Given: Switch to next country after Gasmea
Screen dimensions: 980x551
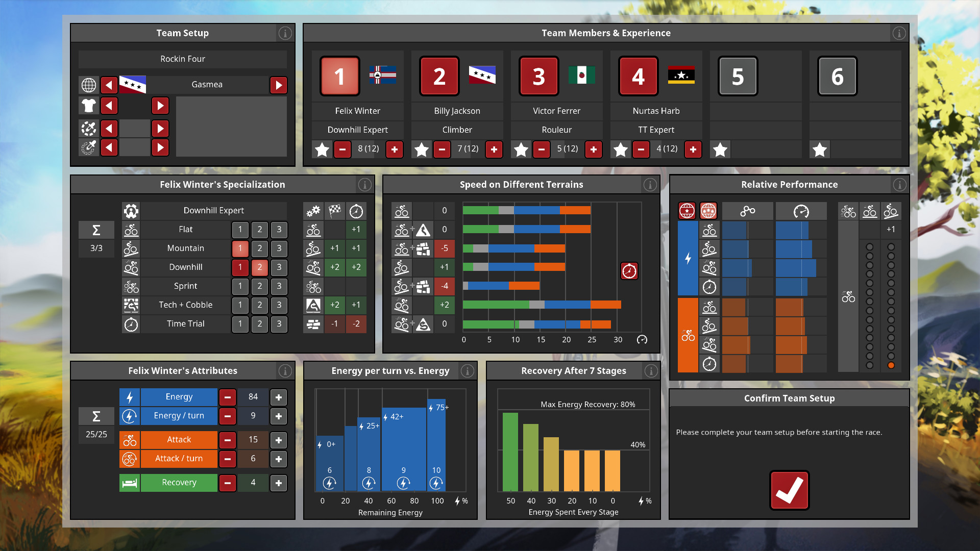Looking at the screenshot, I should pyautogui.click(x=279, y=85).
